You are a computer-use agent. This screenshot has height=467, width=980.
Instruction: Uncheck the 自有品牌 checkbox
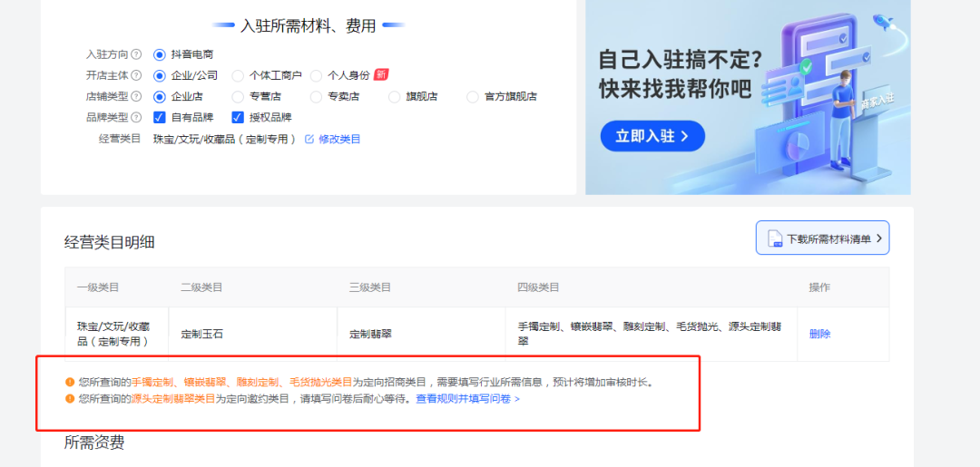[160, 117]
